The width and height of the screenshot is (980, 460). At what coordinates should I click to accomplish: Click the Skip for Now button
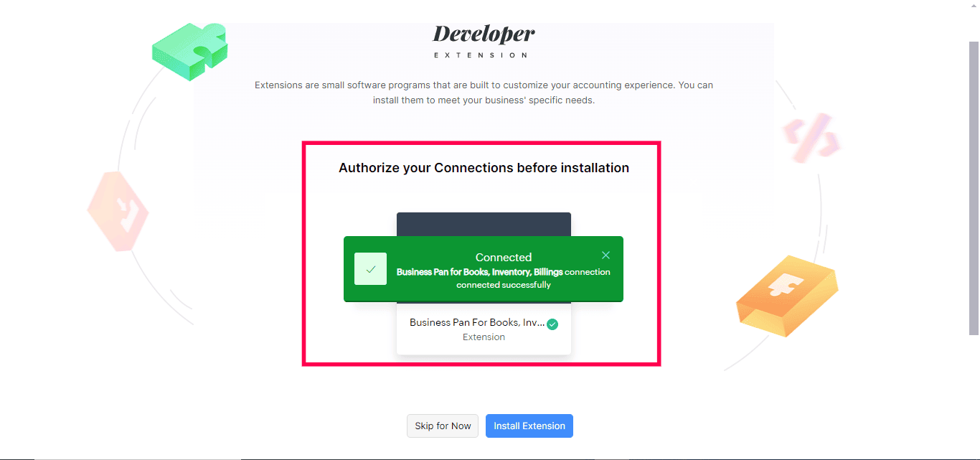tap(443, 426)
